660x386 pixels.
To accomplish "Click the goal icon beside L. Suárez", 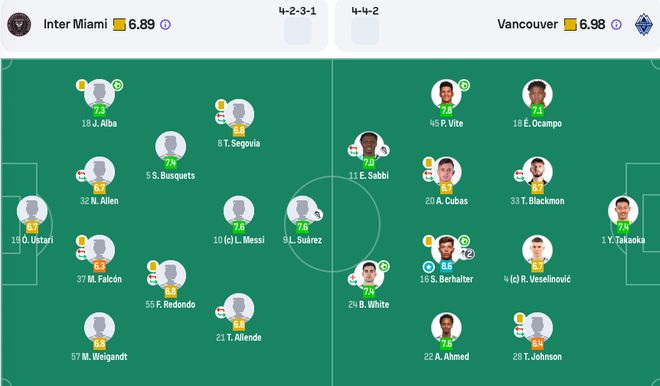I will click(x=318, y=215).
